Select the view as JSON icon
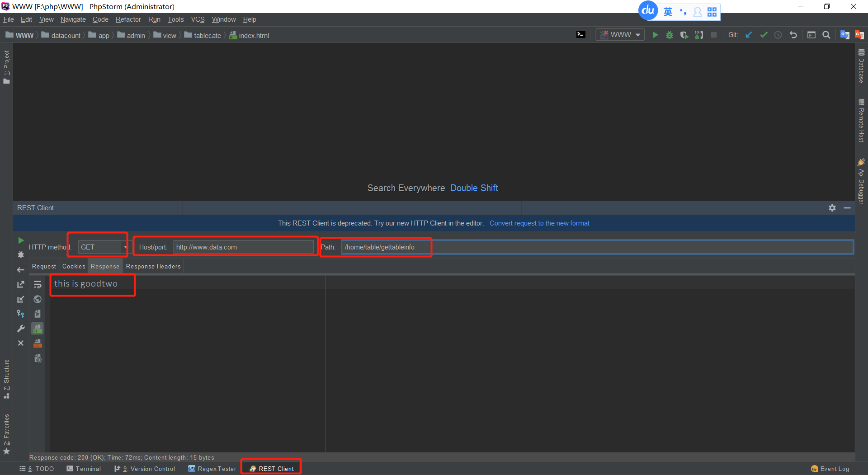 (x=38, y=358)
